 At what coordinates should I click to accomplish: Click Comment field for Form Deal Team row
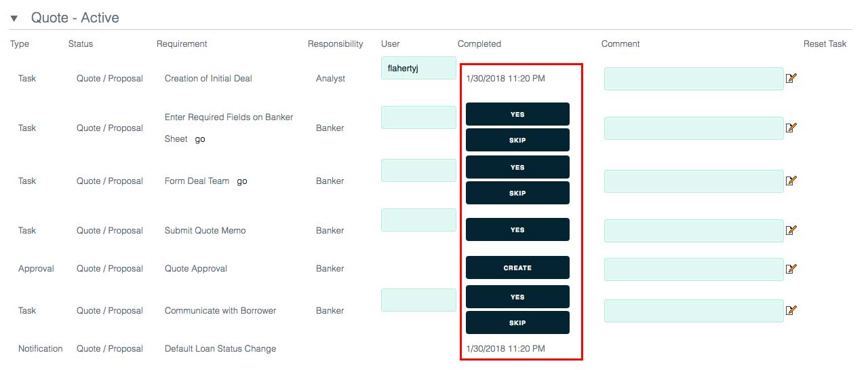click(694, 181)
